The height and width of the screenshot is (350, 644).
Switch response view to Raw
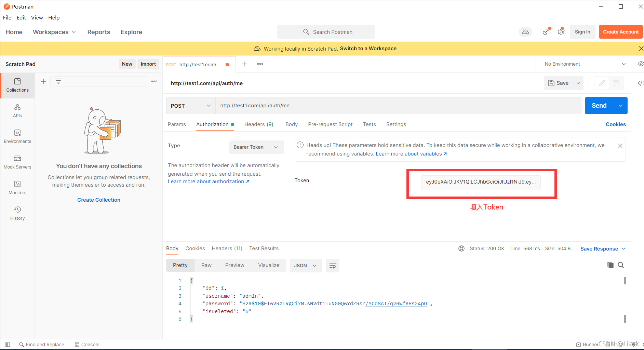pyautogui.click(x=206, y=265)
